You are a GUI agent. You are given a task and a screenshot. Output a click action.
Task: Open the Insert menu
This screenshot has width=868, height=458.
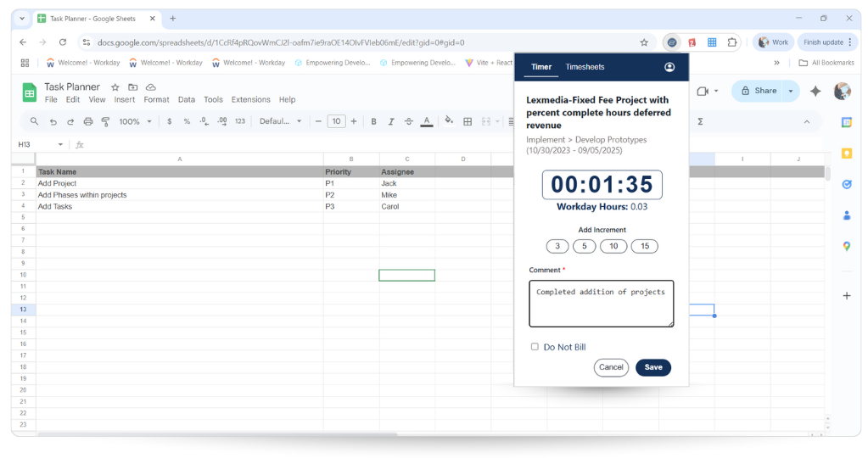click(x=125, y=99)
